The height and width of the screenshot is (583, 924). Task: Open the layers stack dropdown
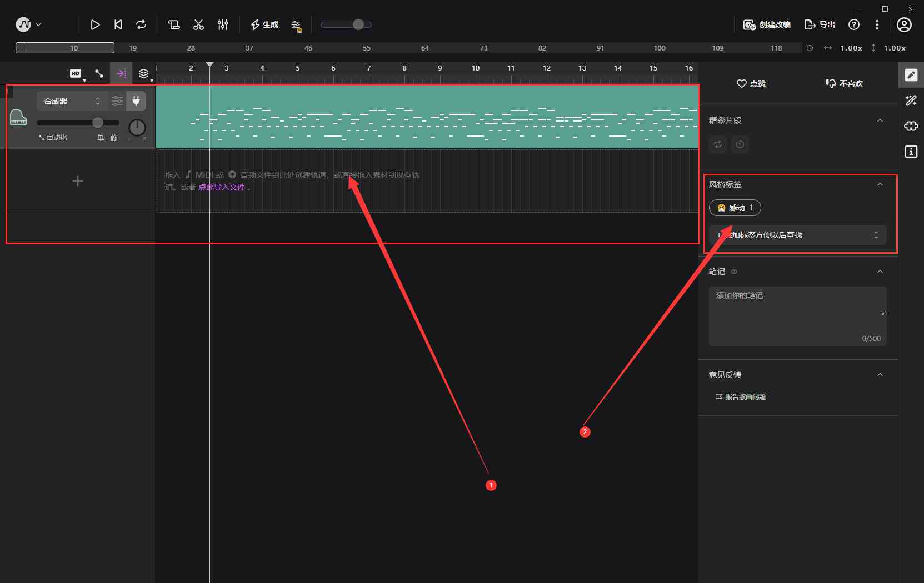click(144, 73)
